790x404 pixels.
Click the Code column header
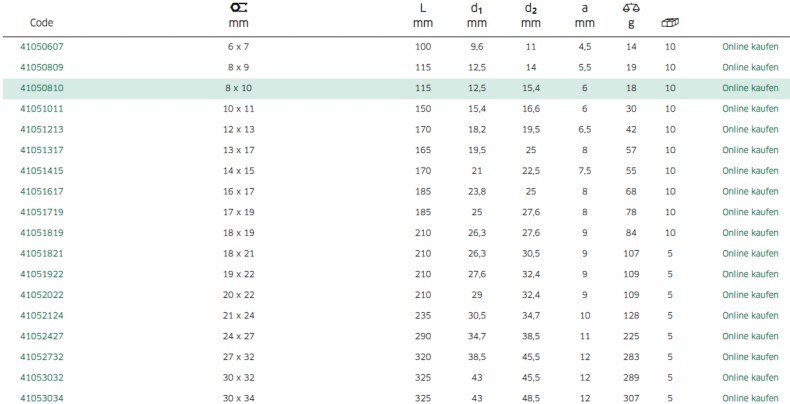click(x=42, y=21)
